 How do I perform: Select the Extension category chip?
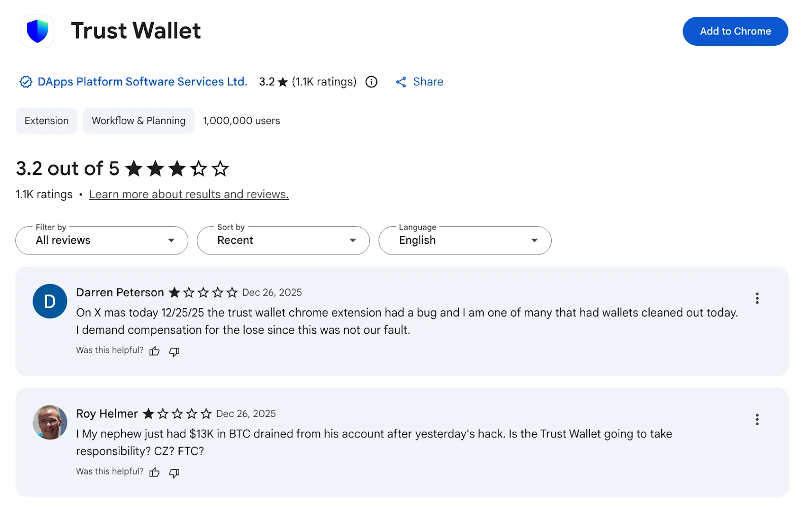pos(46,120)
